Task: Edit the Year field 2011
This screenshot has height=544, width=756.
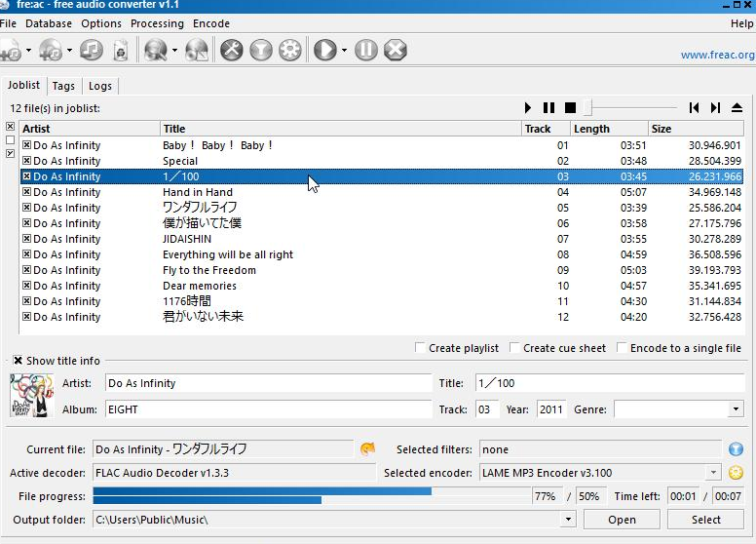Action: [x=551, y=409]
